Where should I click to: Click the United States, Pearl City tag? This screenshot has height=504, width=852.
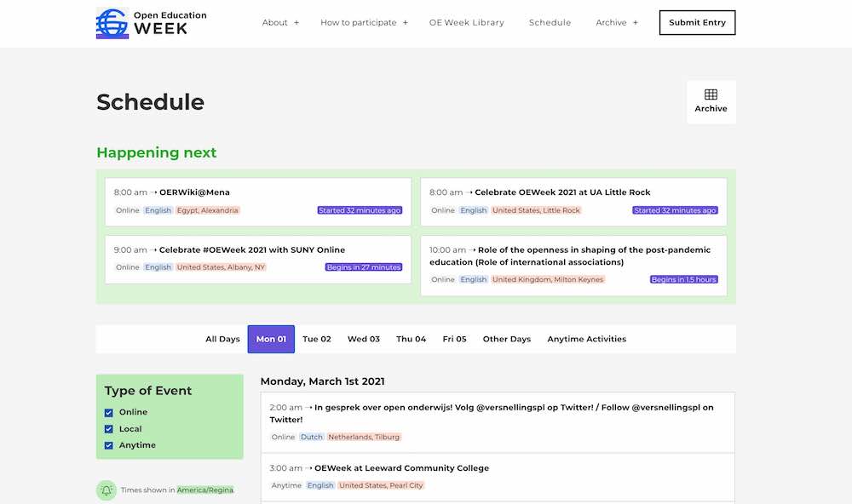click(381, 485)
